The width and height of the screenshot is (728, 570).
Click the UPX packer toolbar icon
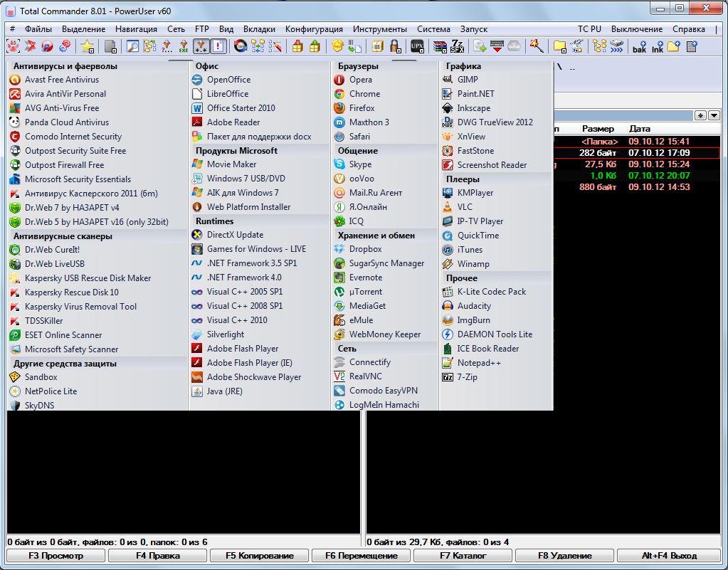click(418, 46)
